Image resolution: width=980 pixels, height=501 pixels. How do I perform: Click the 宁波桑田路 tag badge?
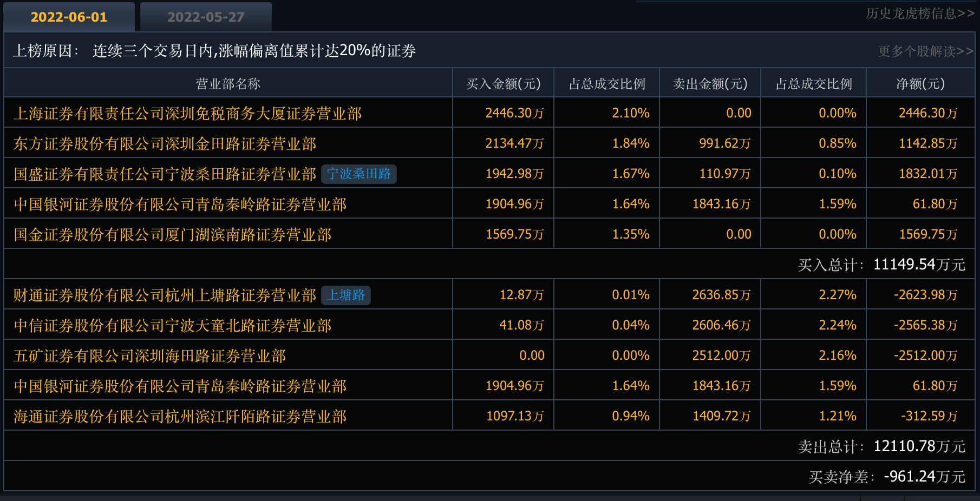tap(358, 174)
